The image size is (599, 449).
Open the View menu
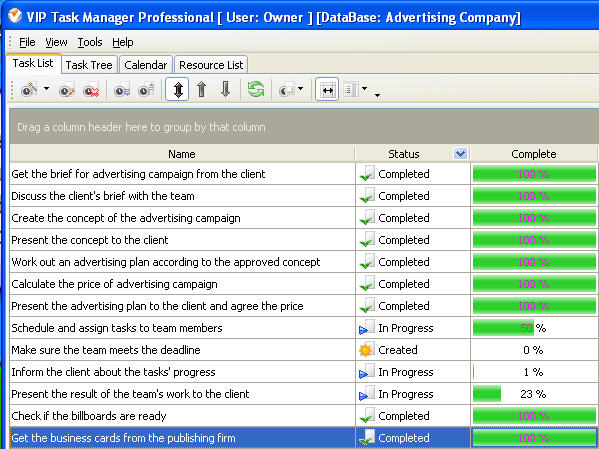click(x=56, y=42)
